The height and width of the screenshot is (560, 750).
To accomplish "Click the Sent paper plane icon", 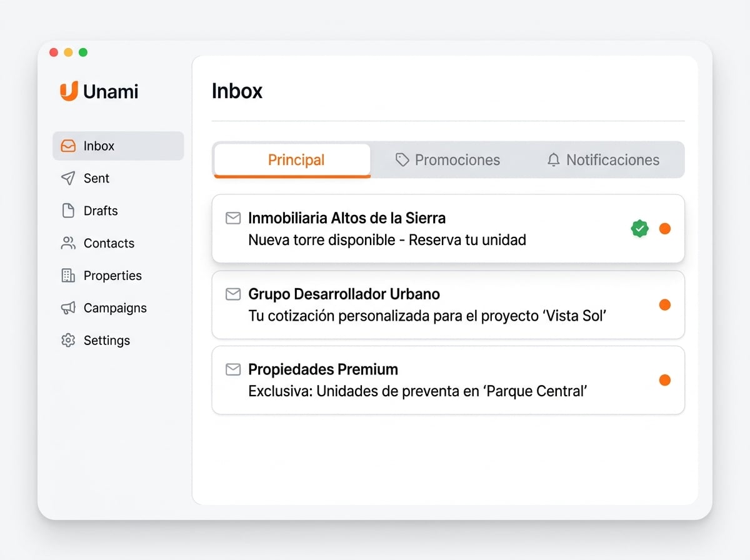I will (67, 178).
